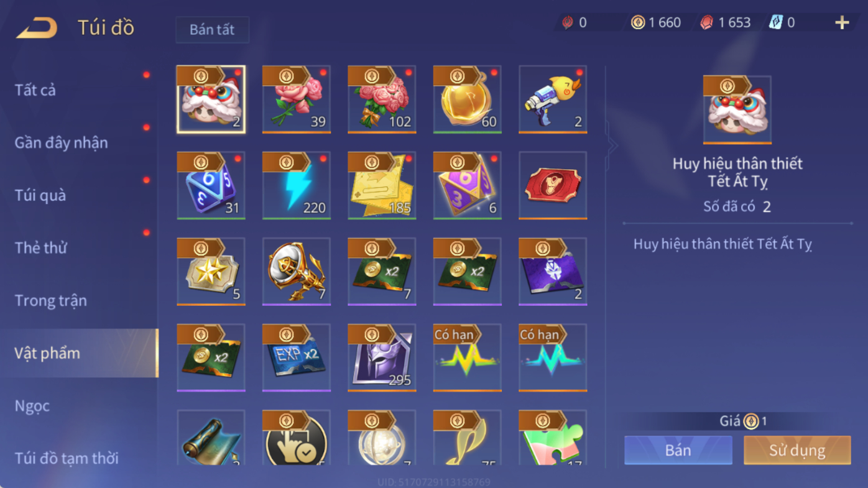Select the purple dice item showing 6
868x488 pixels.
(x=468, y=185)
